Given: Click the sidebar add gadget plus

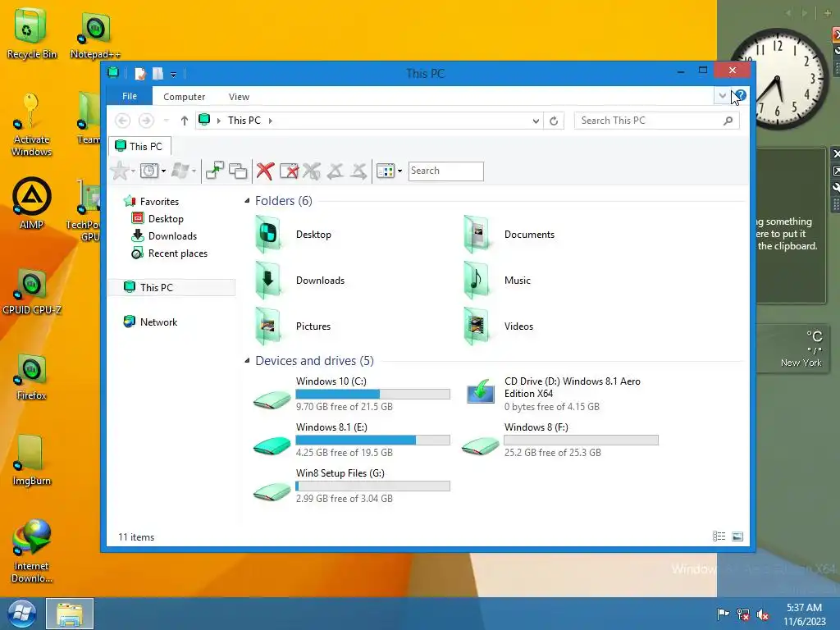Looking at the screenshot, I should (827, 13).
